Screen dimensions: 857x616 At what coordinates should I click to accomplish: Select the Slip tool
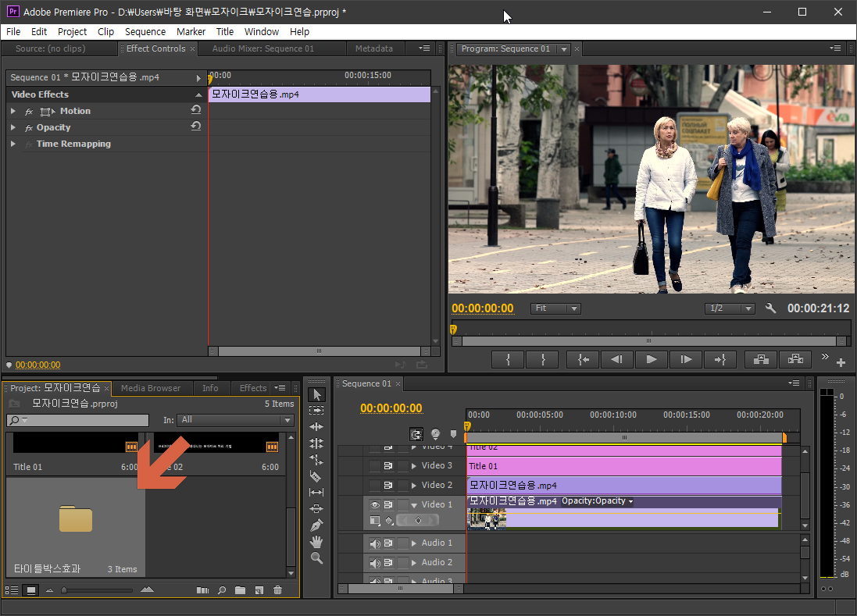316,493
